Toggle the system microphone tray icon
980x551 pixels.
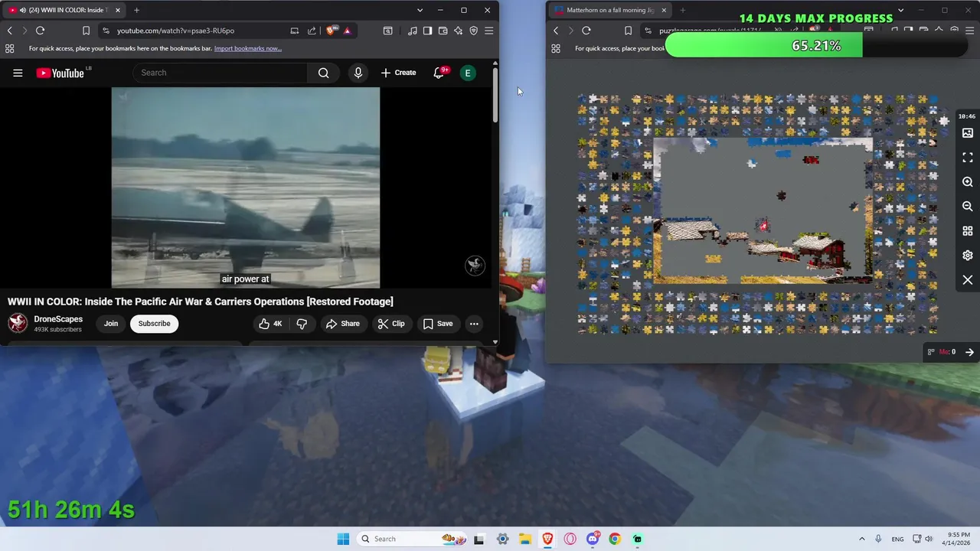tap(878, 539)
